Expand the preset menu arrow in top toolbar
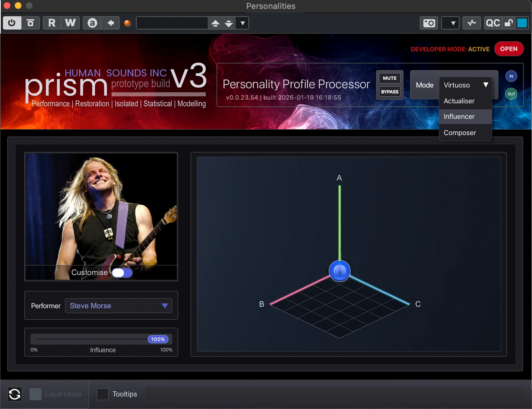Viewport: 532px width, 409px height. (242, 23)
